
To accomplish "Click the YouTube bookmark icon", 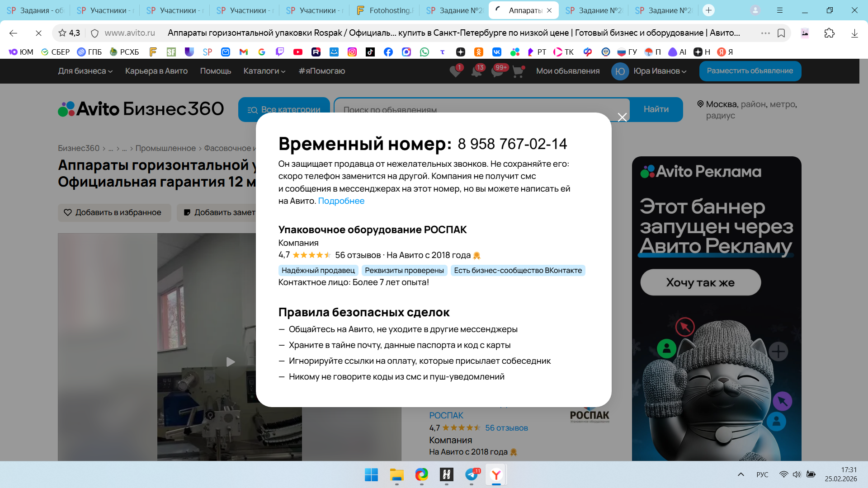I will (298, 52).
